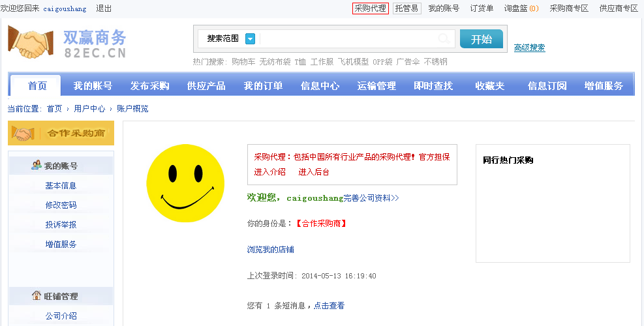Open 基本信息 in sidebar
Image resolution: width=644 pixels, height=326 pixels.
pos(61,186)
